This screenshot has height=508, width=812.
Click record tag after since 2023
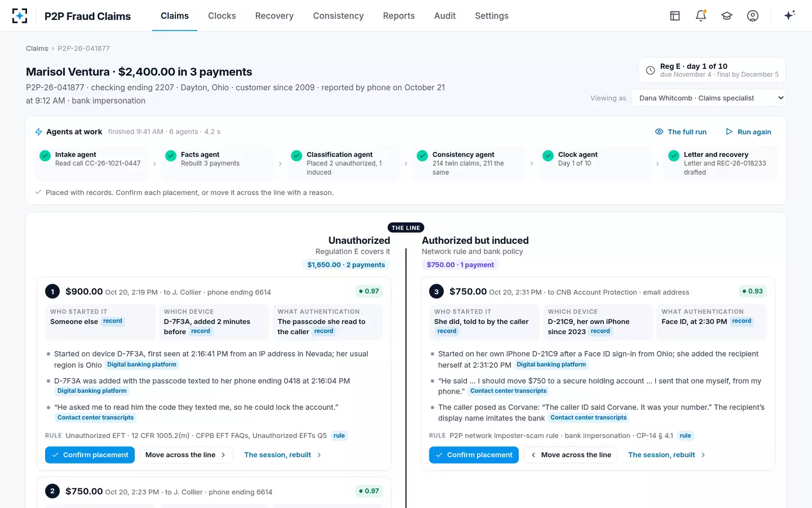(x=600, y=331)
